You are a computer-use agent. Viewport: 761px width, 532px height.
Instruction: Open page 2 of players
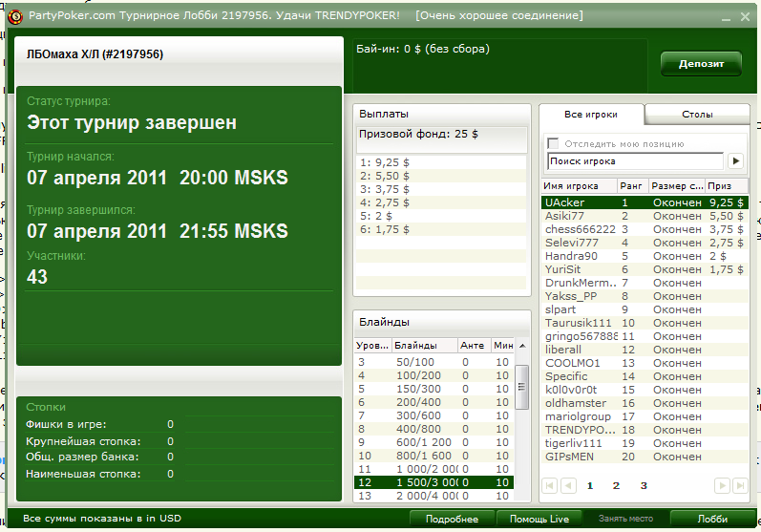[616, 486]
